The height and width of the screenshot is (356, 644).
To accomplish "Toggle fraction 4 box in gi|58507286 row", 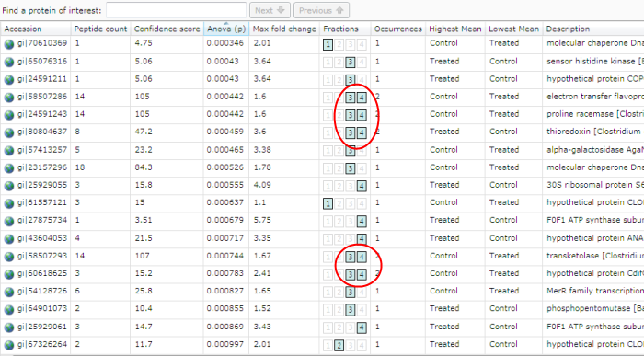I will 362,98.
